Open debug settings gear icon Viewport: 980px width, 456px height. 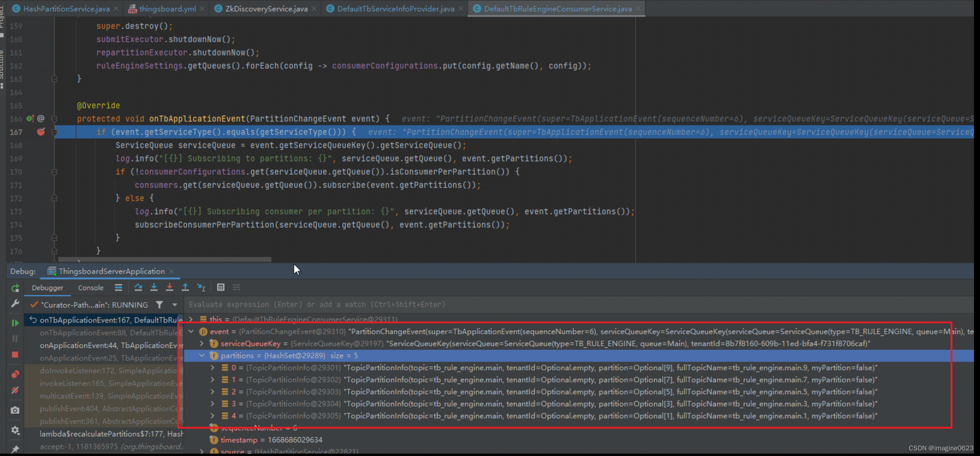15,430
